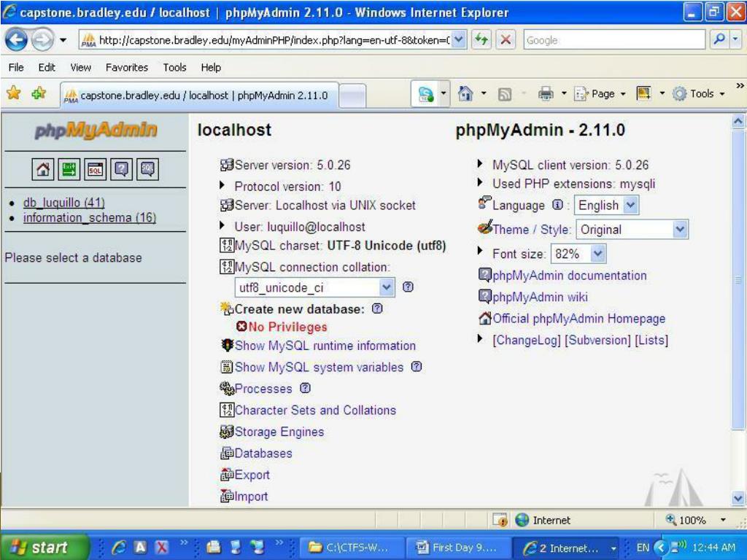Click in the Google search box

(x=614, y=39)
